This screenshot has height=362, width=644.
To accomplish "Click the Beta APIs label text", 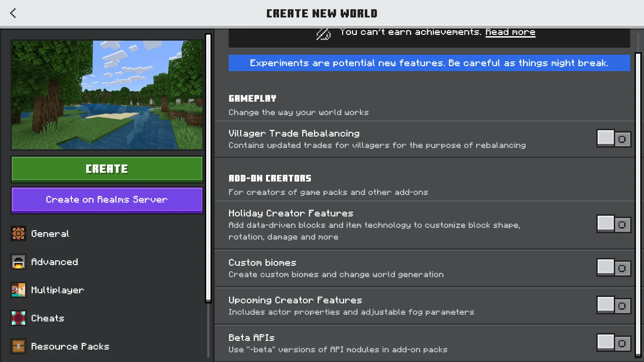I will 251,338.
